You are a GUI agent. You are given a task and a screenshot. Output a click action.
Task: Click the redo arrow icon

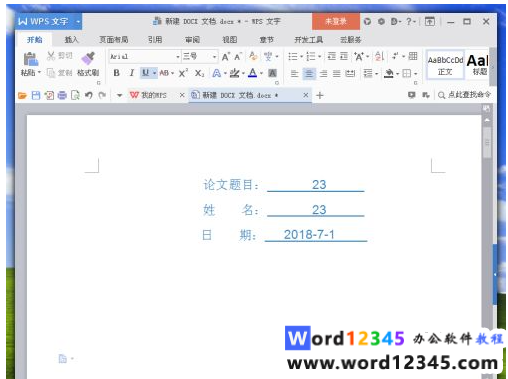coord(102,96)
